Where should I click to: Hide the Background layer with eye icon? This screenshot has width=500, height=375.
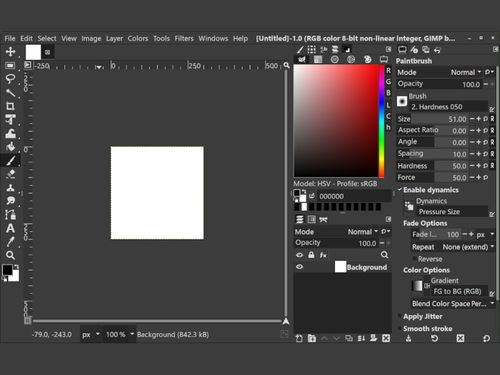pos(299,267)
